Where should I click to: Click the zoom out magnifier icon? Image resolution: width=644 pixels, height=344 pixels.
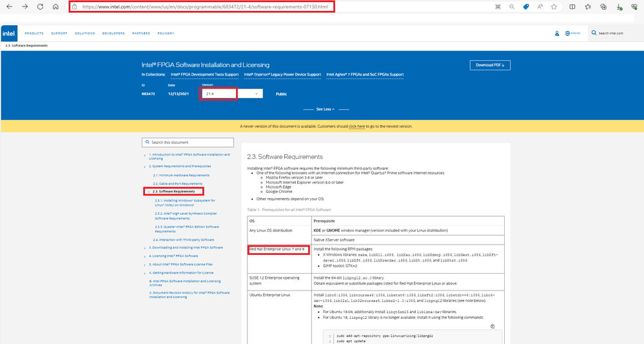coord(512,6)
